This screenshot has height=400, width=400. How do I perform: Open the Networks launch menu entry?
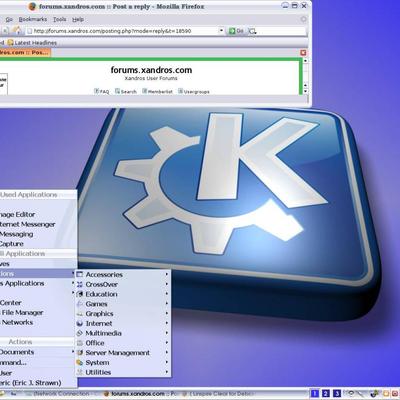pos(38,322)
